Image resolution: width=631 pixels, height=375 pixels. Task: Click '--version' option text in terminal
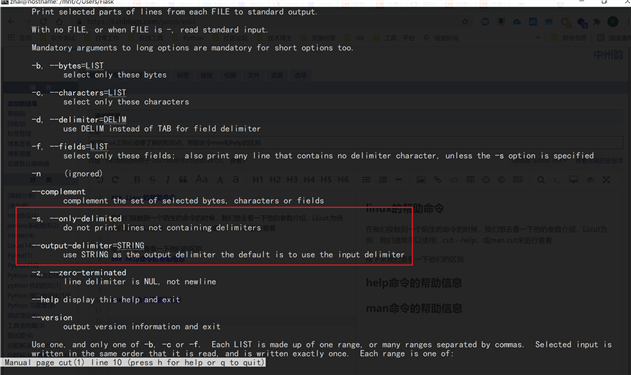pyautogui.click(x=52, y=317)
